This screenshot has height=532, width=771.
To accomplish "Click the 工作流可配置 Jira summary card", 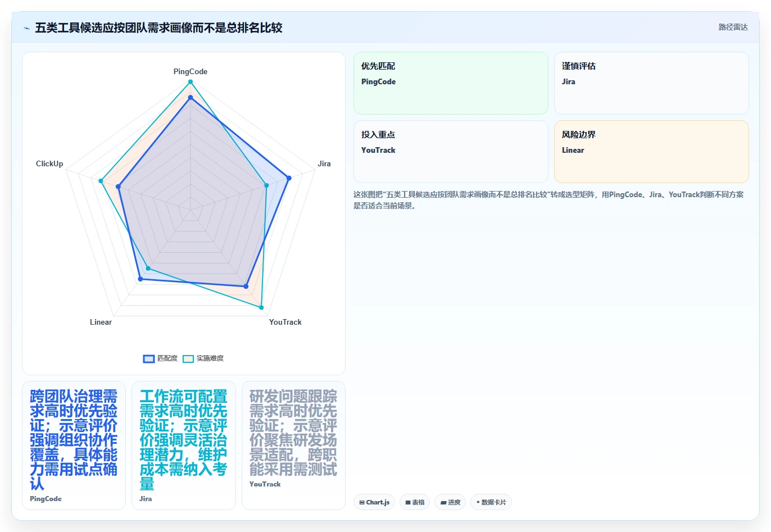I will click(x=184, y=445).
